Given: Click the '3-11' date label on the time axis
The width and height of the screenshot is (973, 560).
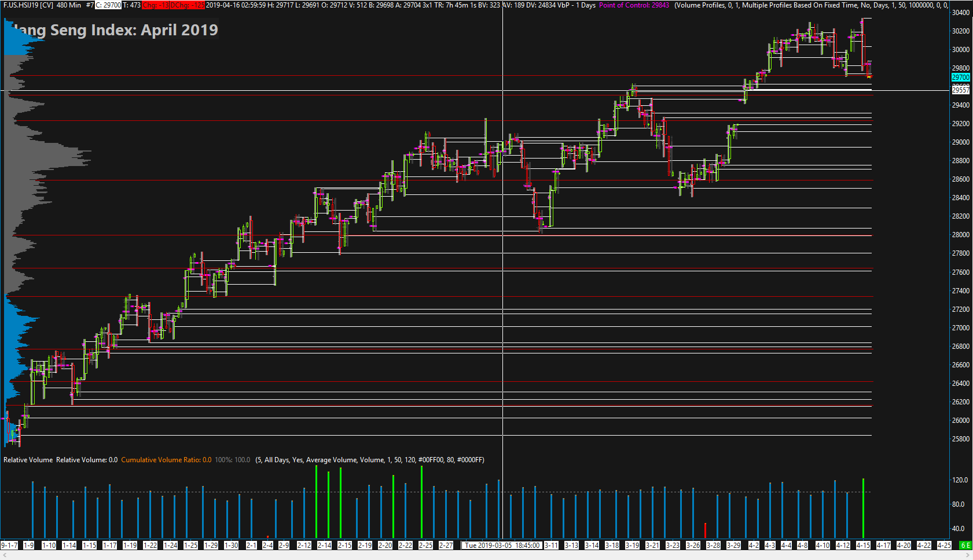Looking at the screenshot, I should [x=551, y=545].
